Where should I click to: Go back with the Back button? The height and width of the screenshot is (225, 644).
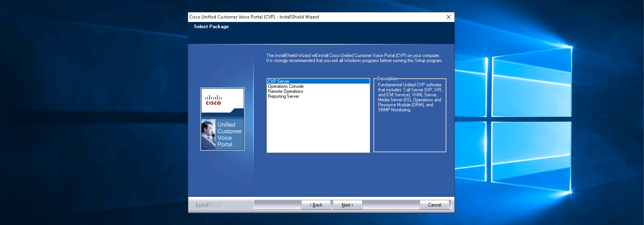(x=316, y=205)
